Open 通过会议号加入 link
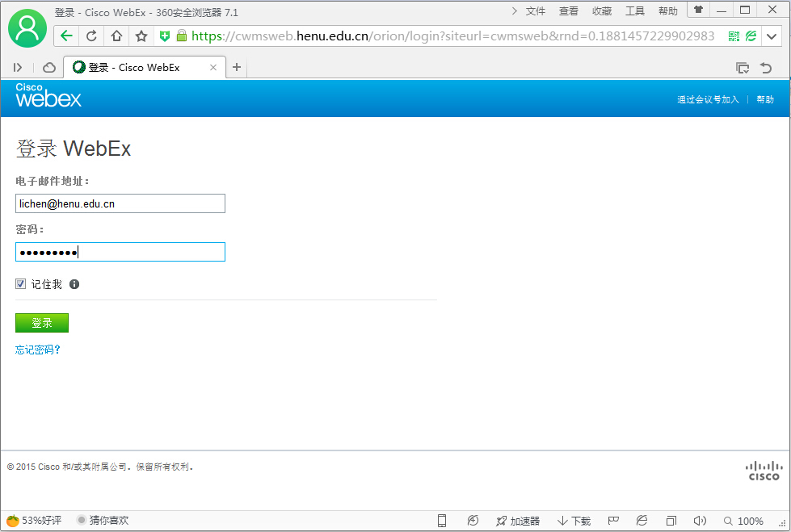The width and height of the screenshot is (791, 532). (x=708, y=99)
